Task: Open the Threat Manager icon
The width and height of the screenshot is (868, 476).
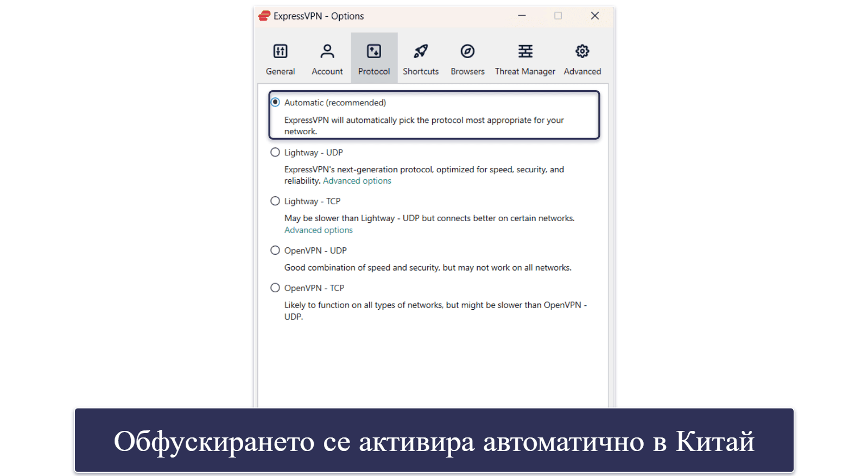Action: point(525,51)
